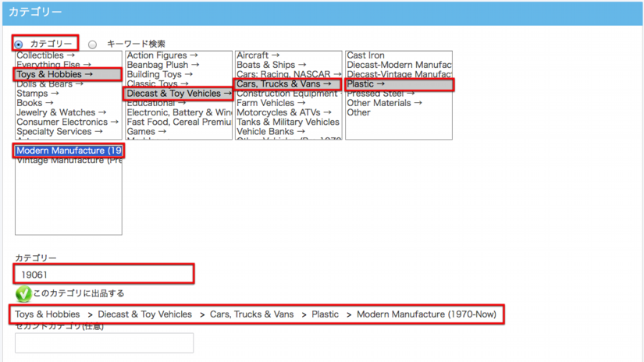Viewport: 644px width, 362px height.
Task: Pick Action Figures in second list
Action: point(162,55)
